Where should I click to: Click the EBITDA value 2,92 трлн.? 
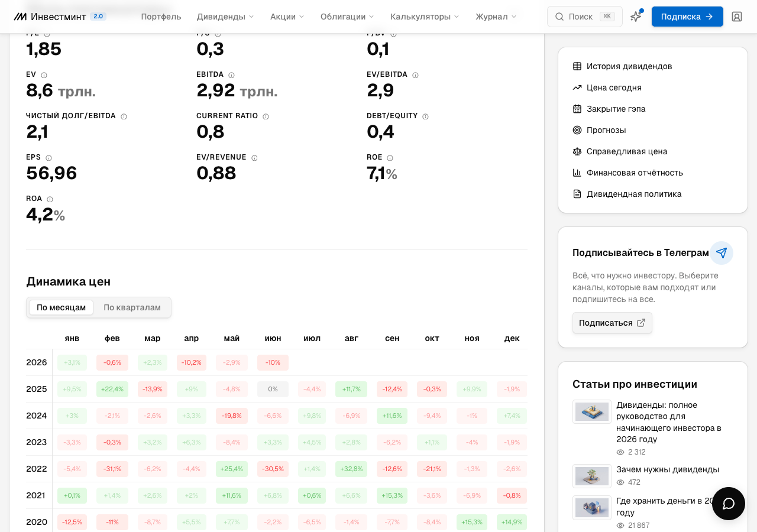tap(237, 90)
